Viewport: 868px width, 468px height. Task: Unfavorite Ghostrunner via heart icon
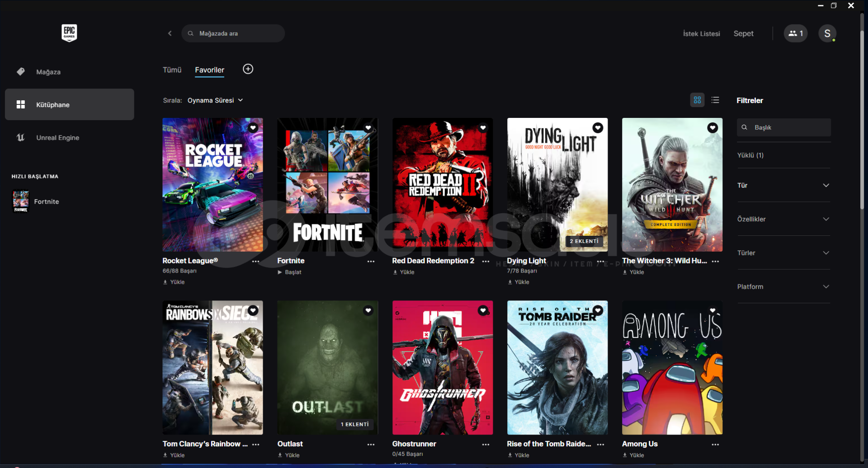483,310
